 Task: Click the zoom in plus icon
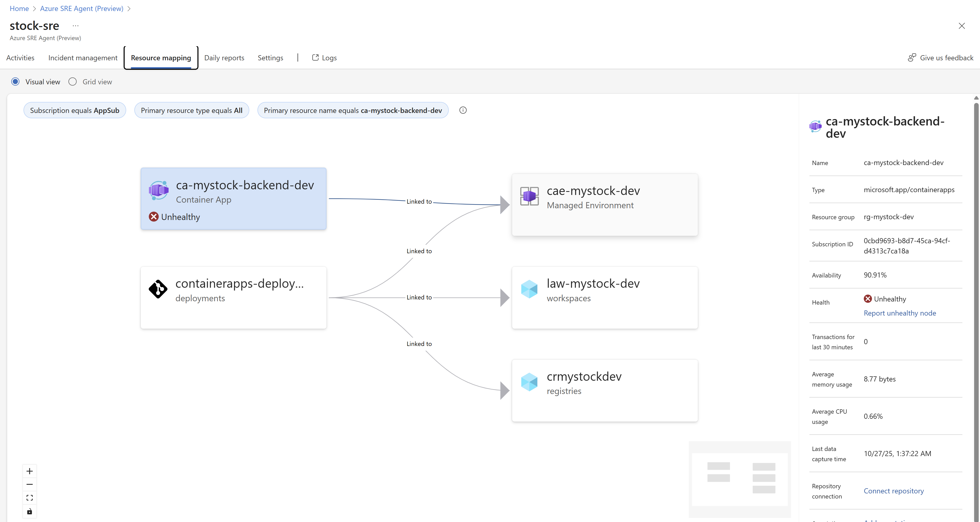tap(30, 471)
